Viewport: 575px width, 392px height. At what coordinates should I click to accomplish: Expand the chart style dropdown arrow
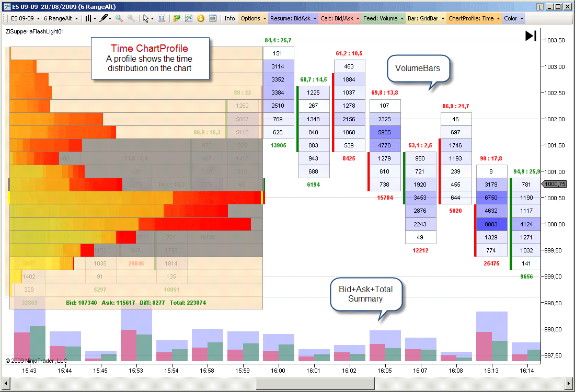tap(95, 18)
